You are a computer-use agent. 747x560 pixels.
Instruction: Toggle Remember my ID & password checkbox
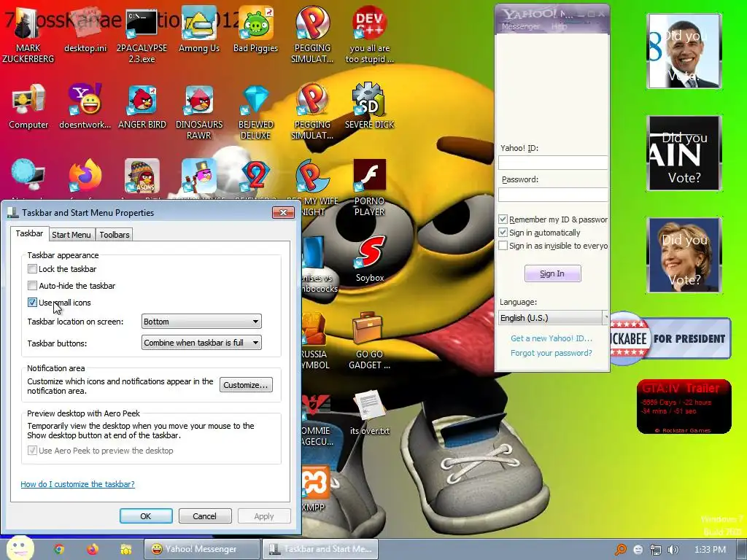[x=503, y=219]
